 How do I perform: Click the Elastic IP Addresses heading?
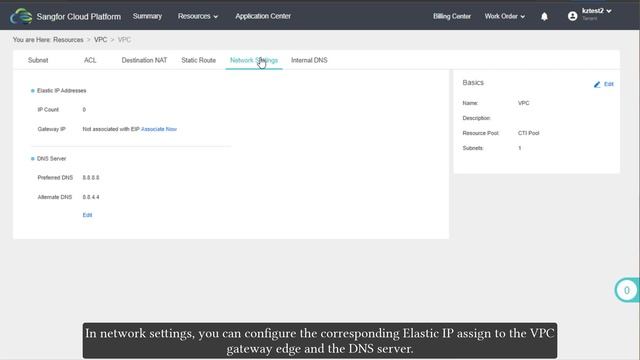62,91
